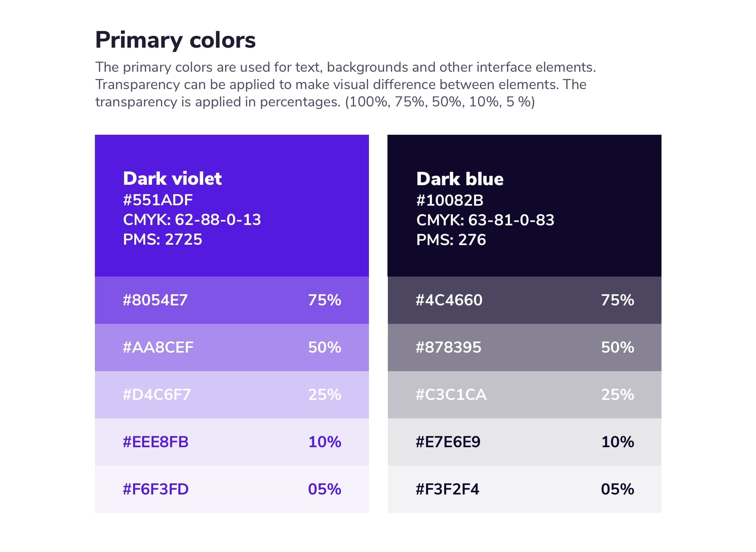Image resolution: width=756 pixels, height=552 pixels.
Task: Select the #E7E6E9 10% blue swatch
Action: 524,442
